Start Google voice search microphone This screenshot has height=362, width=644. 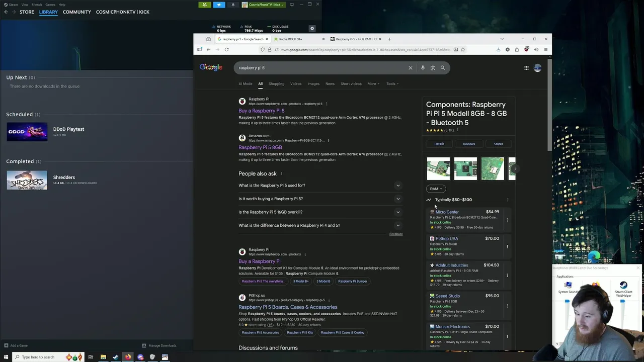point(423,68)
